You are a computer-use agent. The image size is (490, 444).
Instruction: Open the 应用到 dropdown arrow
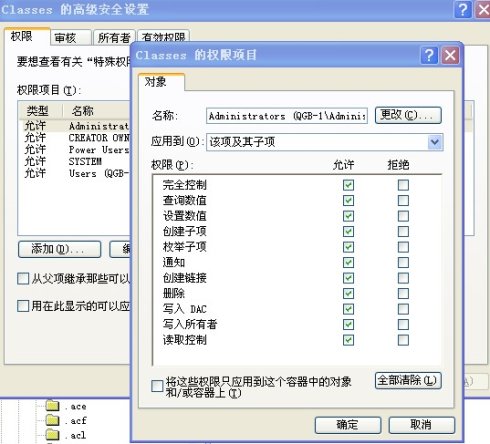point(435,142)
